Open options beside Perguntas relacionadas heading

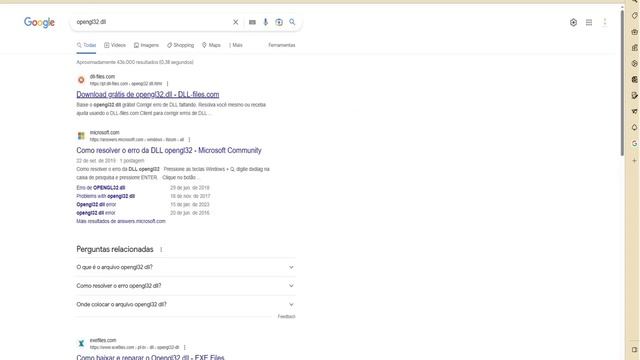pyautogui.click(x=161, y=249)
